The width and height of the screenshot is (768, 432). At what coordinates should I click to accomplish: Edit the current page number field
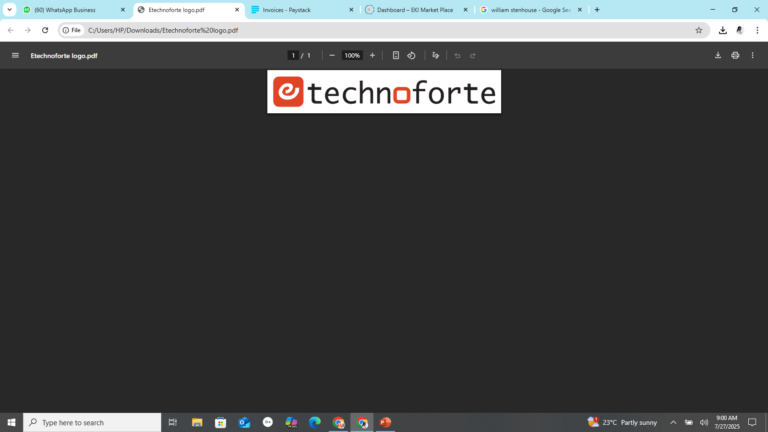coord(293,55)
